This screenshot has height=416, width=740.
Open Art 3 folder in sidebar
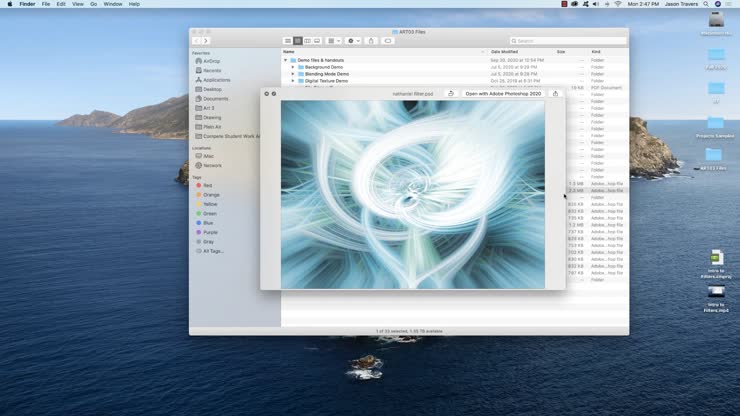pyautogui.click(x=205, y=108)
